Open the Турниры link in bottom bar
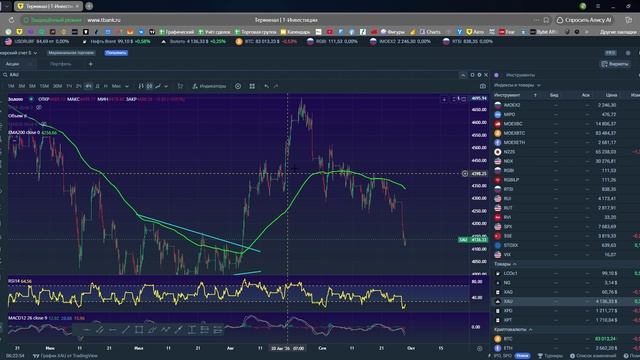Screen dimensions: 640x360 pyautogui.click(x=550, y=356)
